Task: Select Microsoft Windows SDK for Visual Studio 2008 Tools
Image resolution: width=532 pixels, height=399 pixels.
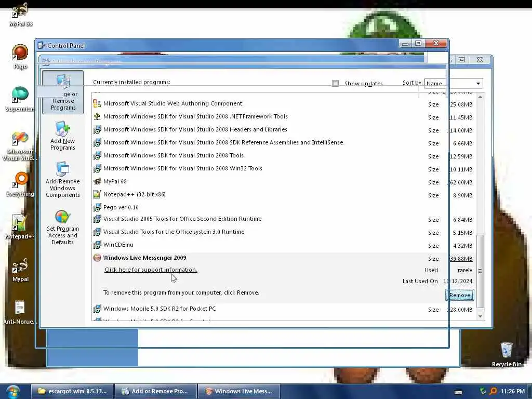Action: coord(283,155)
